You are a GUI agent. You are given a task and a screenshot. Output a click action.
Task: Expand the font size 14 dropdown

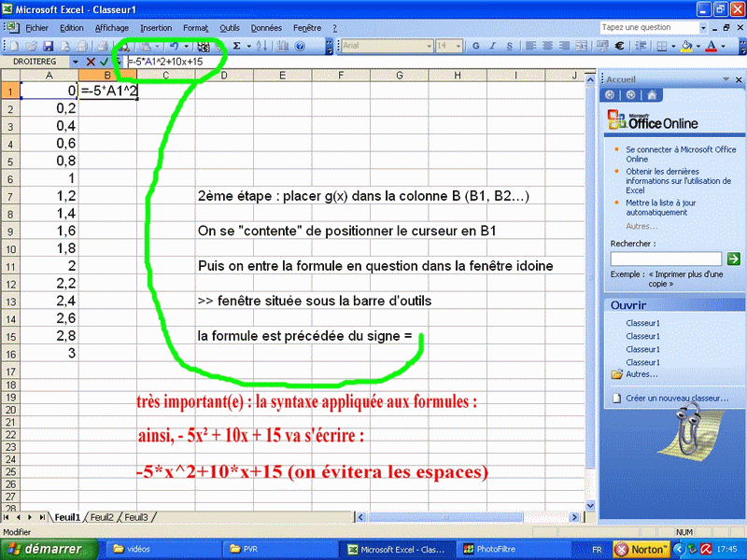[x=458, y=46]
